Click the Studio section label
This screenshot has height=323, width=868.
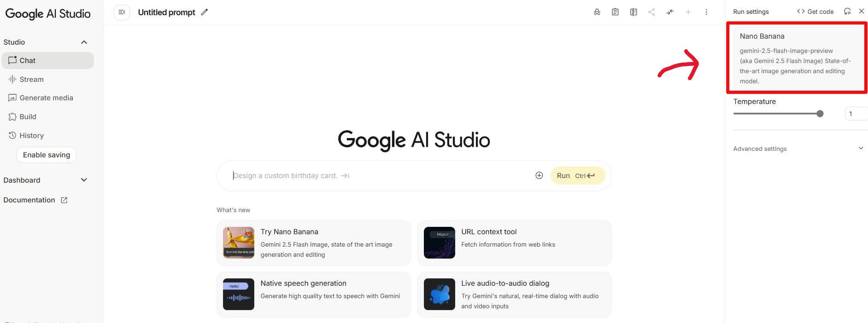click(x=14, y=42)
